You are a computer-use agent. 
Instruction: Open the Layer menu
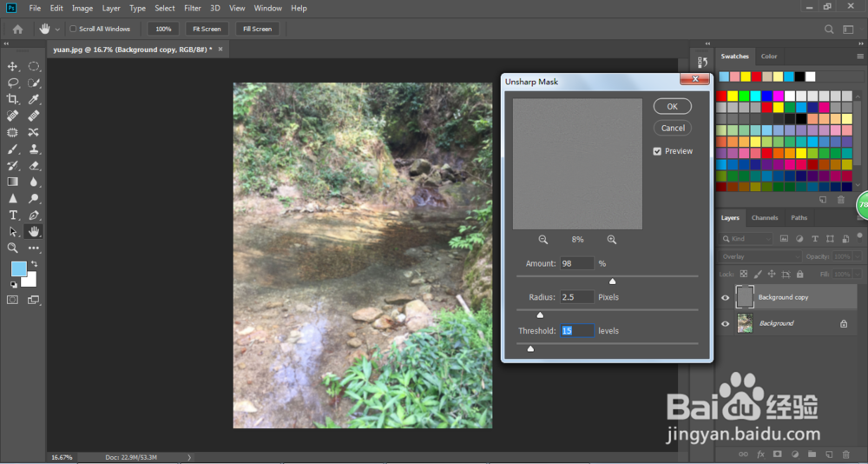111,9
